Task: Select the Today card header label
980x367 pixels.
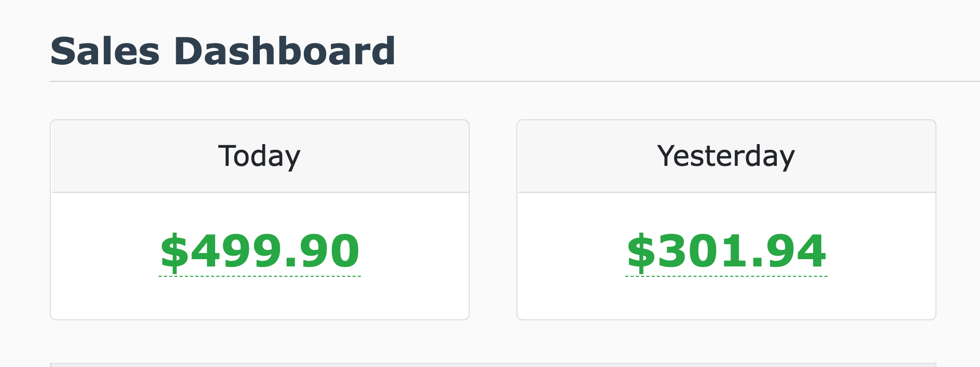Action: click(x=259, y=156)
